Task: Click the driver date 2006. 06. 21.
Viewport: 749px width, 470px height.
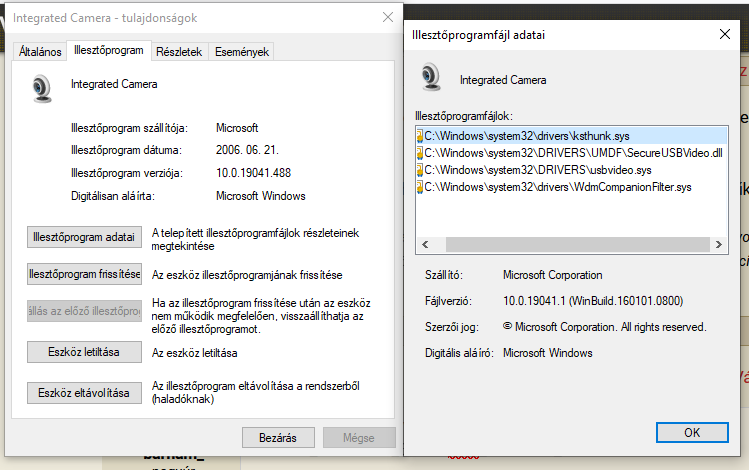Action: coord(247,150)
